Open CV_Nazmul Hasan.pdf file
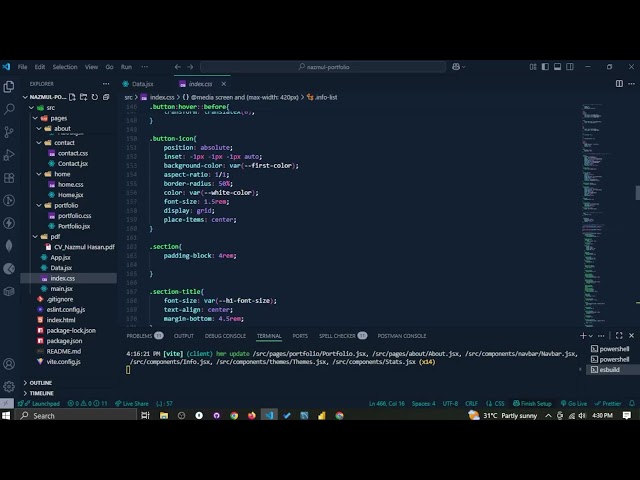640x480 pixels. pyautogui.click(x=84, y=247)
